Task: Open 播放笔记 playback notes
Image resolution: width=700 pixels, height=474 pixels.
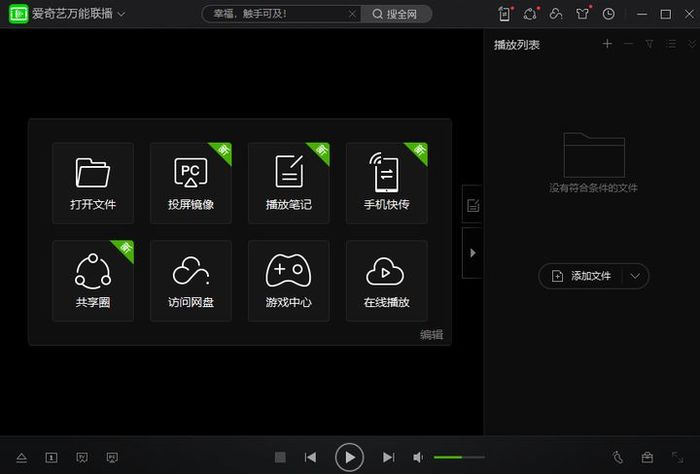Action: tap(289, 183)
